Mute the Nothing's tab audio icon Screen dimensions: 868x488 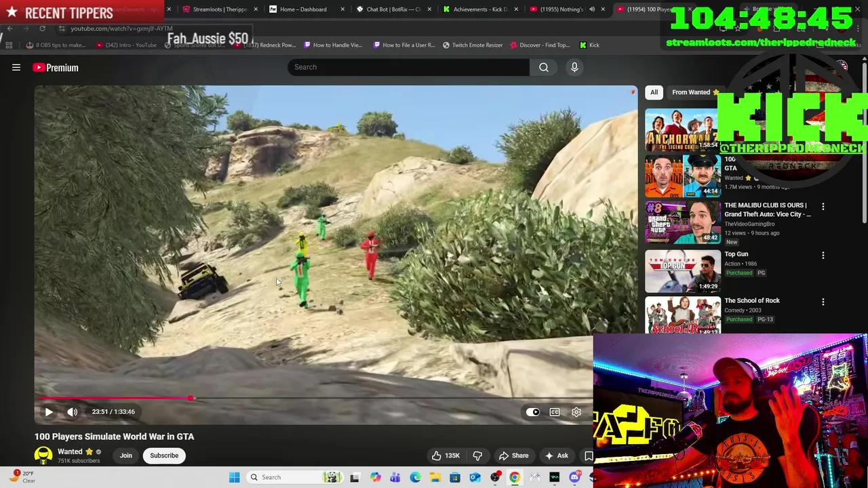592,9
